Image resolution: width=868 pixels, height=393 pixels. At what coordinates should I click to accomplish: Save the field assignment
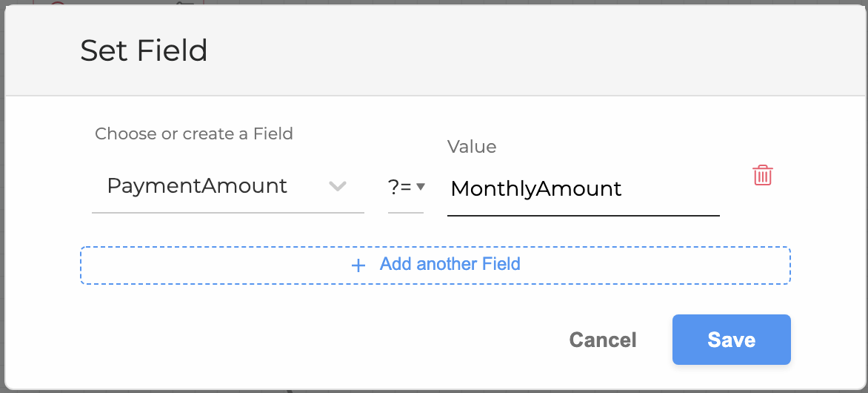pos(731,340)
